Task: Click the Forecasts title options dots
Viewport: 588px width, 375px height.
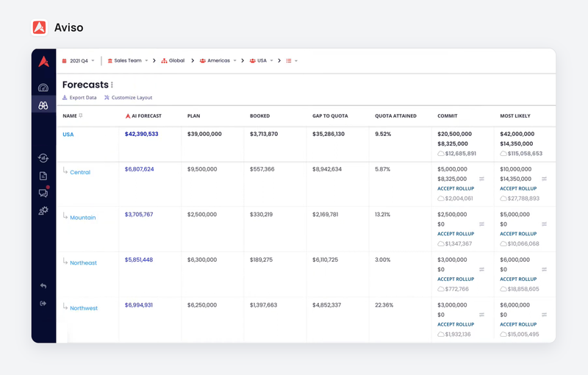Action: [x=112, y=85]
